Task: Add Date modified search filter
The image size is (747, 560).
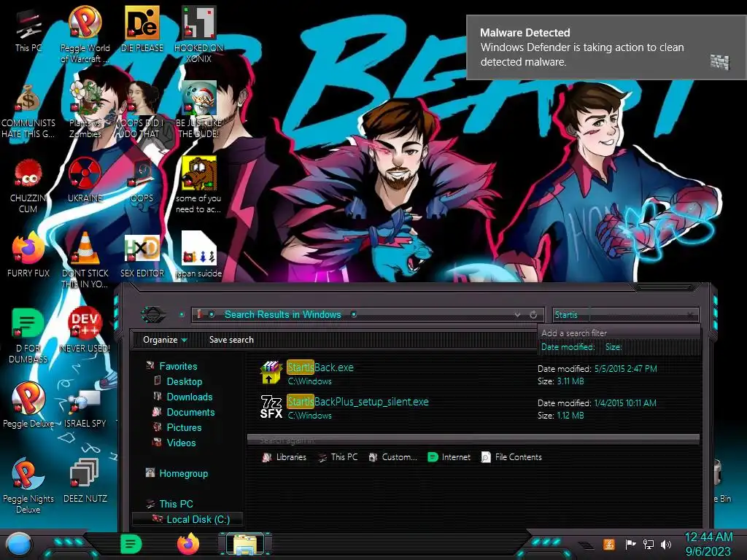Action: click(x=568, y=347)
